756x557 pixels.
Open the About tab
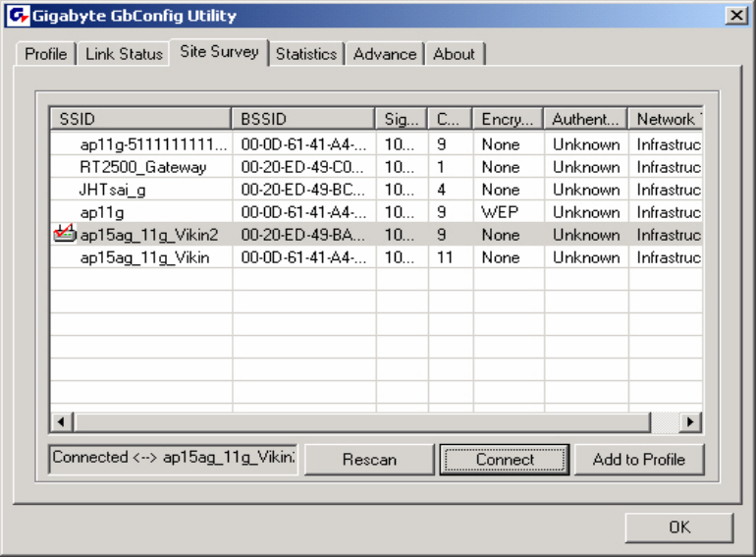[455, 54]
